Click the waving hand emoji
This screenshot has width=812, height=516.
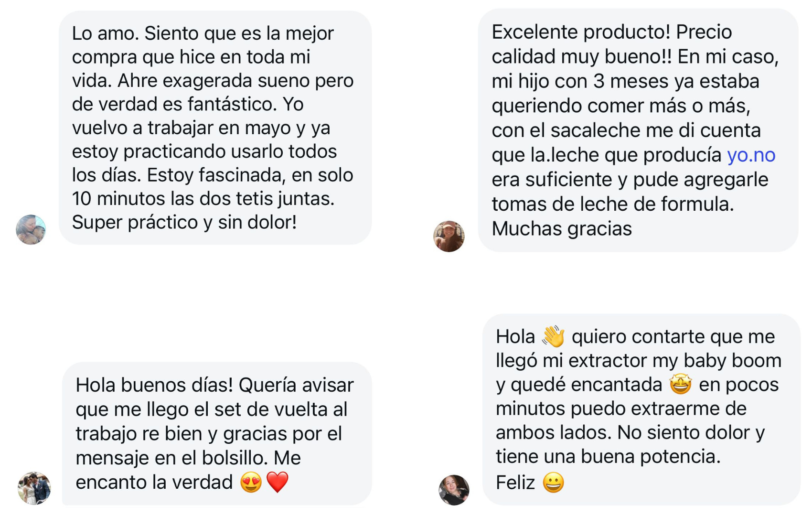[x=553, y=337]
